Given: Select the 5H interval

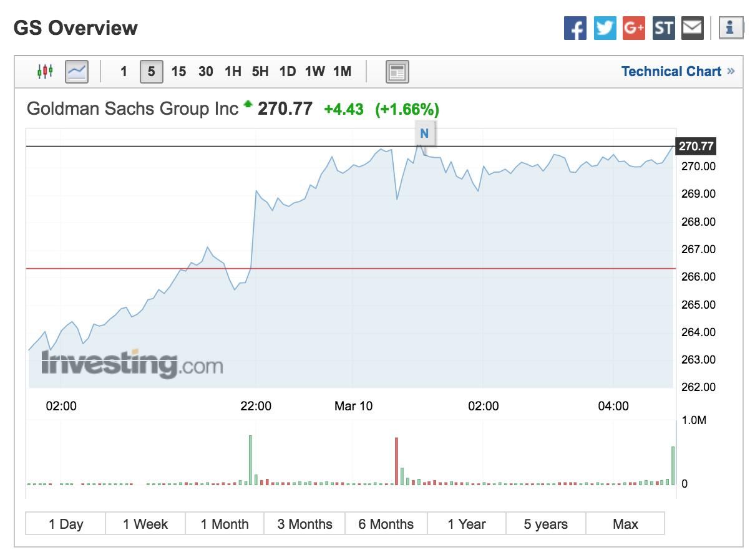Looking at the screenshot, I should coord(260,72).
